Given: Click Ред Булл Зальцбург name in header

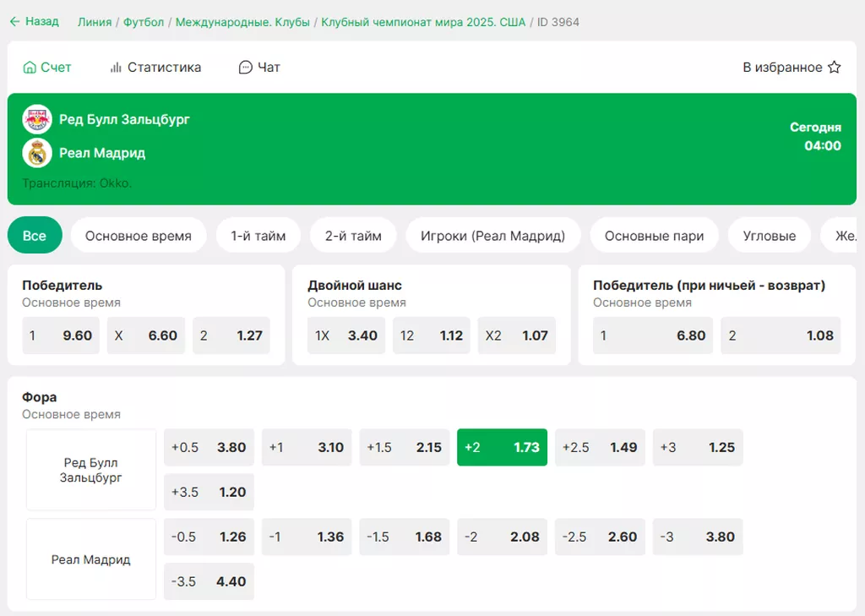Looking at the screenshot, I should (x=125, y=120).
